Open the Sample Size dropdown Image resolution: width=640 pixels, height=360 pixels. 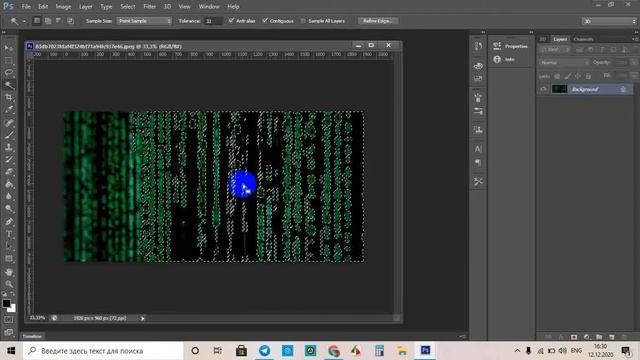pos(144,20)
